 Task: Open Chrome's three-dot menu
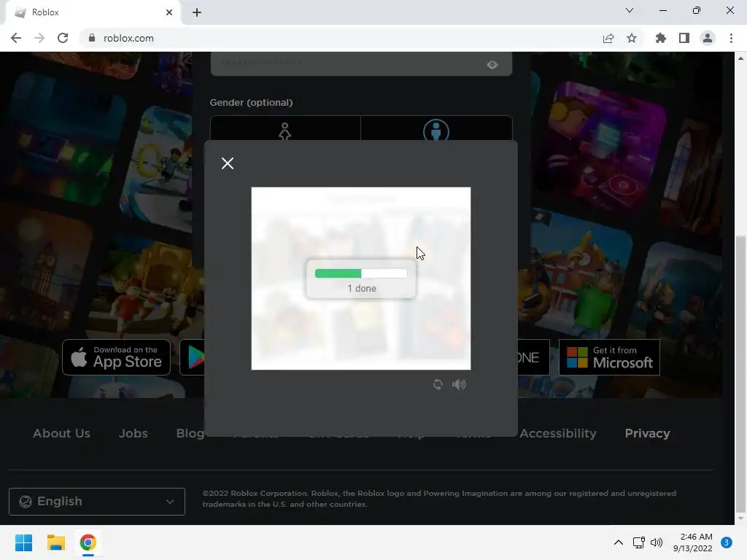(x=731, y=38)
